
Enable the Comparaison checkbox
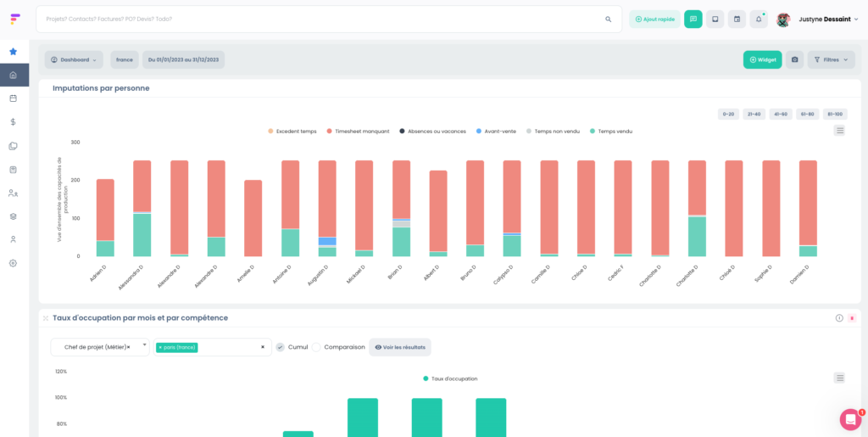316,347
